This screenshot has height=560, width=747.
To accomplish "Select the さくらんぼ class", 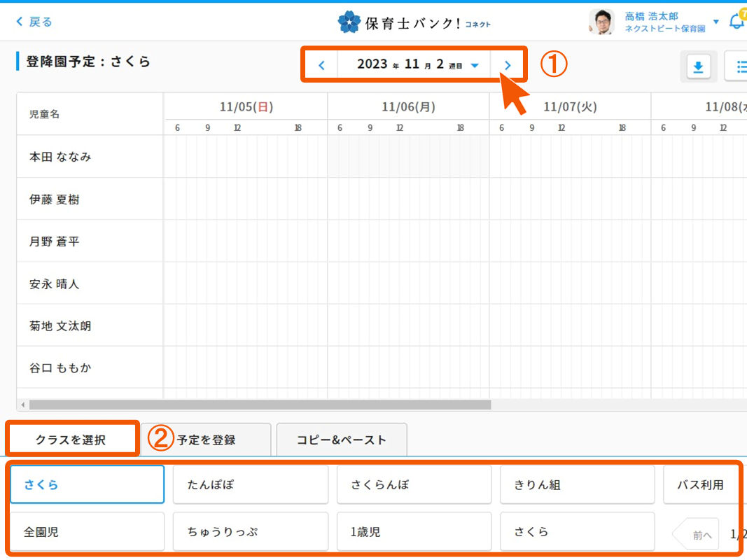I will pos(414,484).
